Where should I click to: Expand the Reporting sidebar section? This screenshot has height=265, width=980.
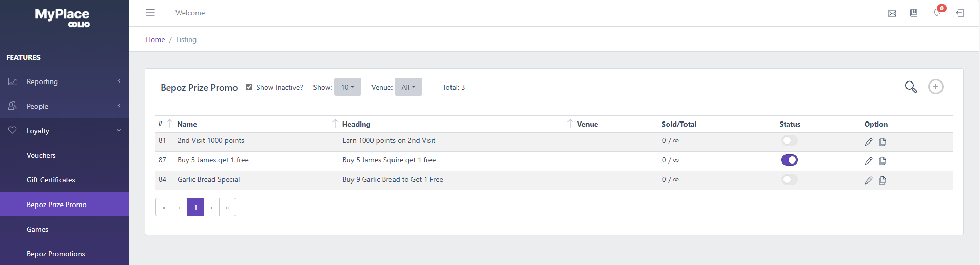(65, 81)
